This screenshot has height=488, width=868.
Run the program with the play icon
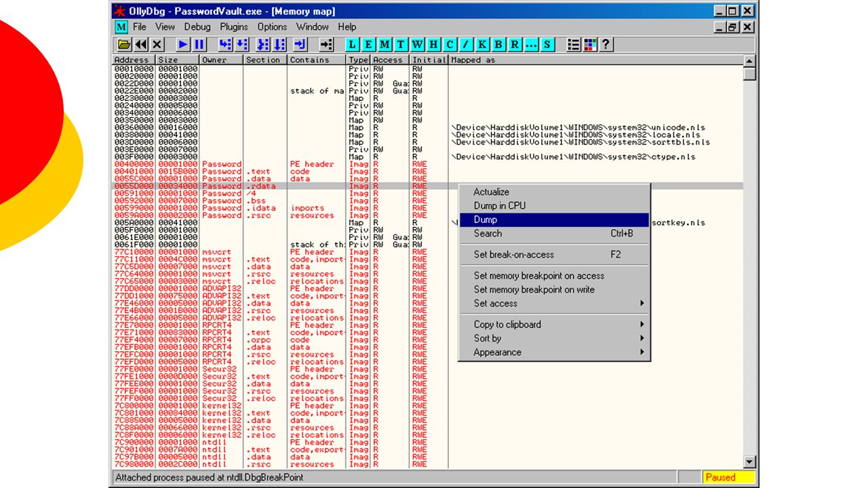pos(183,45)
